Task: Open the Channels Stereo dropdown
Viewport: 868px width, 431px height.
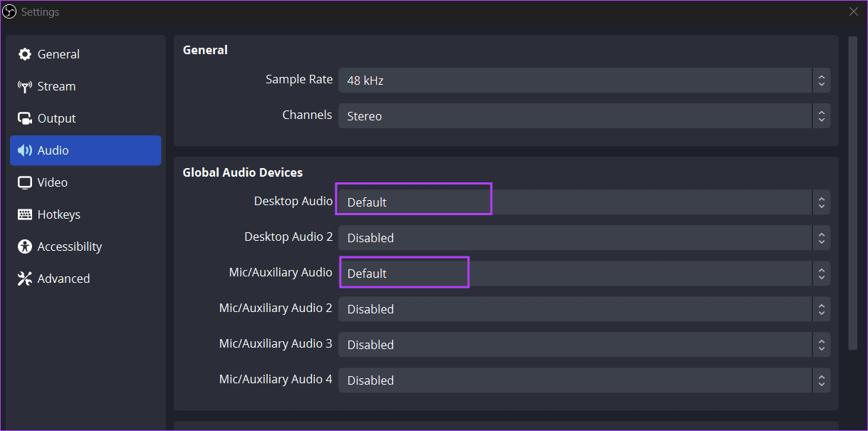Action: click(584, 116)
